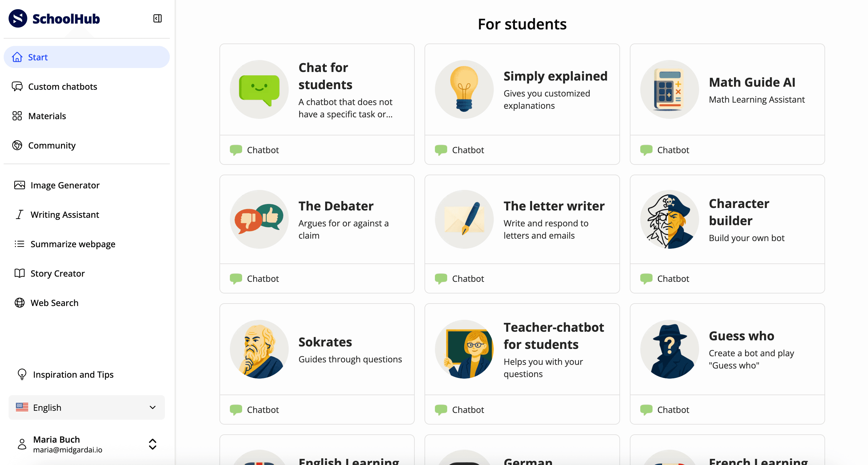Open Inspiration and Tips
Image resolution: width=868 pixels, height=465 pixels.
click(x=73, y=374)
